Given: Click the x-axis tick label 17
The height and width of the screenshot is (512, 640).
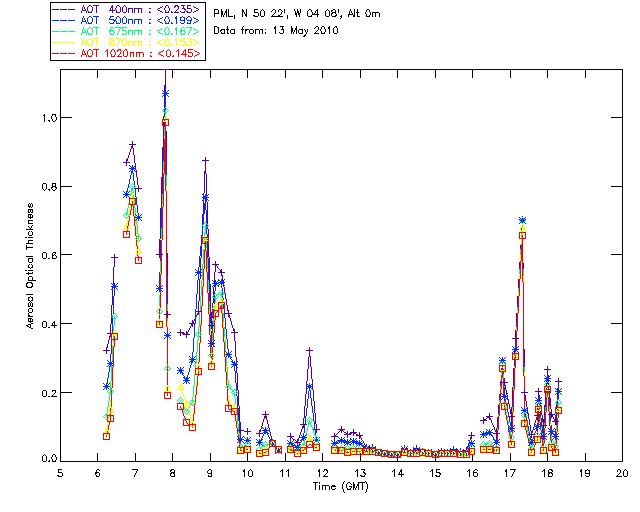Looking at the screenshot, I should 510,473.
